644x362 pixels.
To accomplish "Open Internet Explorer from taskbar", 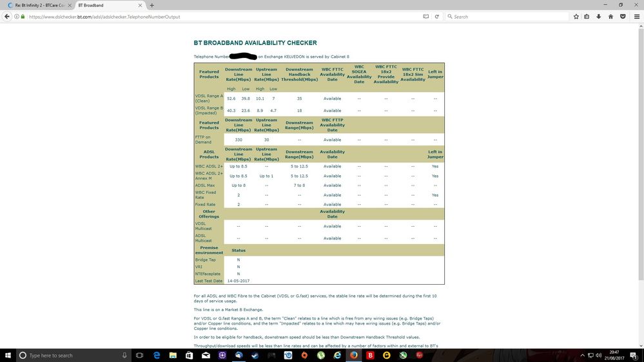I will point(337,356).
